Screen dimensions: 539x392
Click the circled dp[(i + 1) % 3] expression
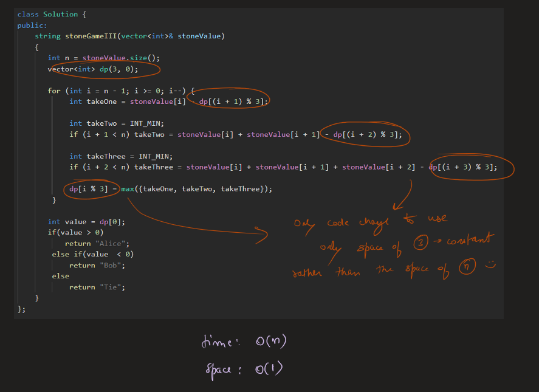[232, 101]
